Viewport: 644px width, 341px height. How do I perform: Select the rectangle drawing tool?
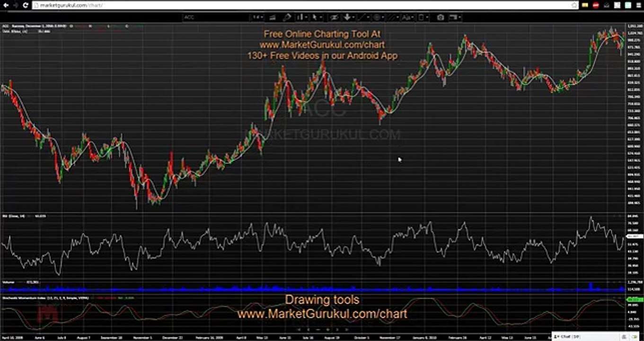421,18
